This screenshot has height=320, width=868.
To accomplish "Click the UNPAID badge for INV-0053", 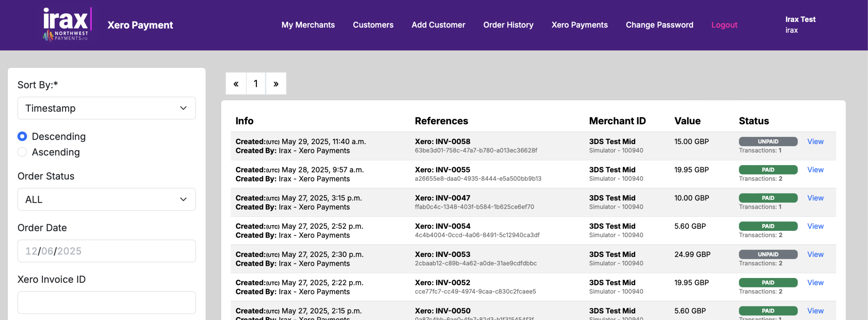I will tap(768, 254).
